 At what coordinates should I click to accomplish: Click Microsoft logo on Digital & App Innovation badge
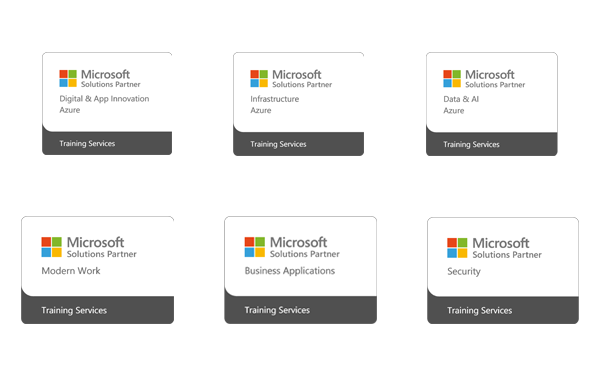click(68, 78)
